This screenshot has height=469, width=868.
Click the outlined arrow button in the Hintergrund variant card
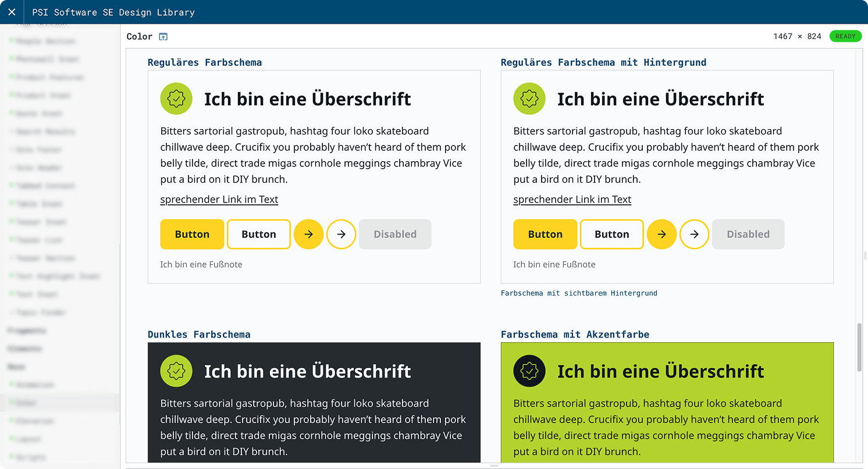695,234
